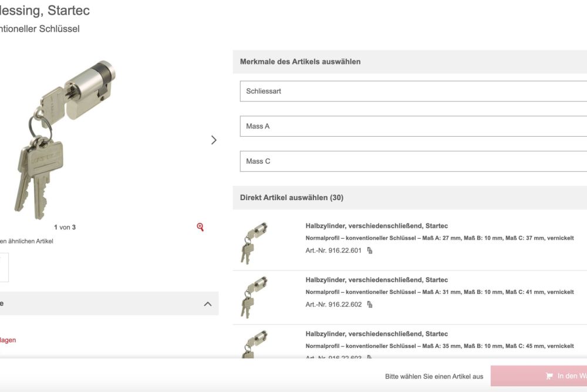
Task: Click the red link ending in 'lagen'
Action: click(x=8, y=340)
